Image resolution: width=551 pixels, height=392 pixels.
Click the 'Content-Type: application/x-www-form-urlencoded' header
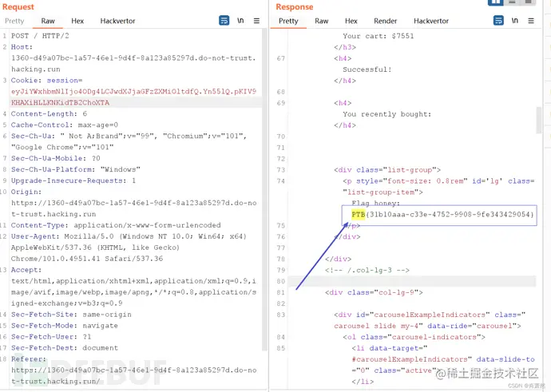click(x=116, y=225)
